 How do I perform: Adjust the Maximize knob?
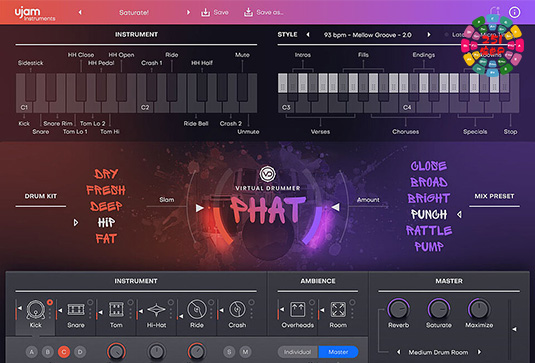[x=479, y=309]
